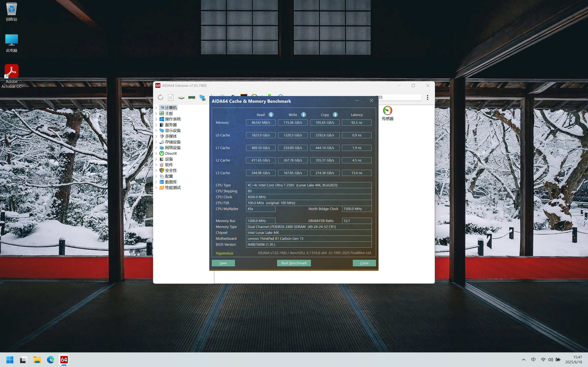Expand the 计算机 tree node
588x367 pixels.
156,107
